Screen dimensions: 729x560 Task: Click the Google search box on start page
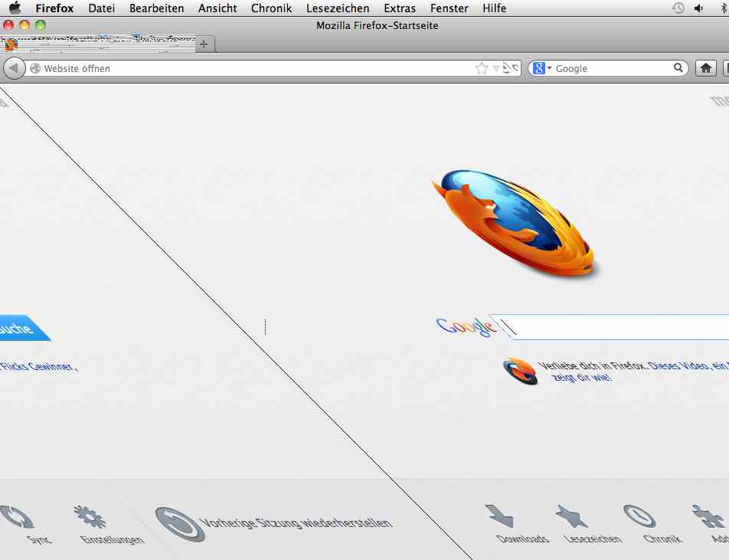tap(613, 327)
